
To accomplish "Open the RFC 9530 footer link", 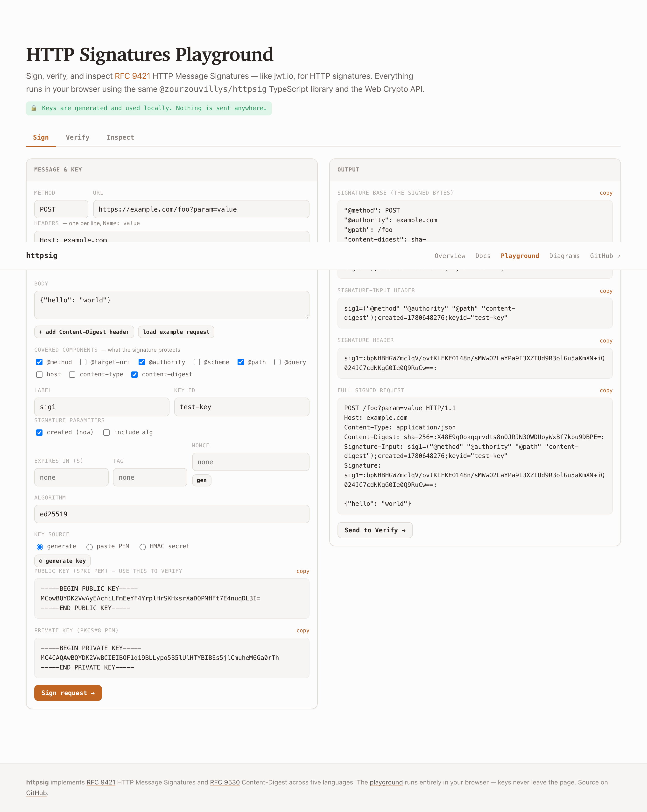I will click(225, 782).
